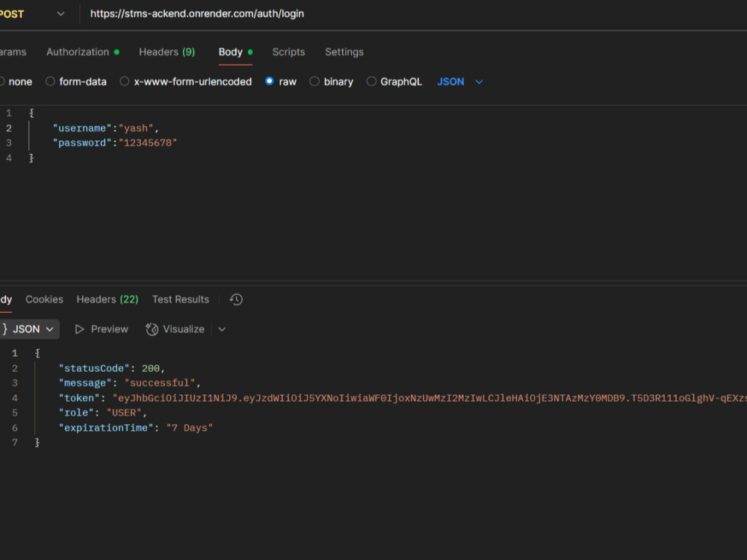747x560 pixels.
Task: Click the "successful" message value
Action: pos(160,383)
